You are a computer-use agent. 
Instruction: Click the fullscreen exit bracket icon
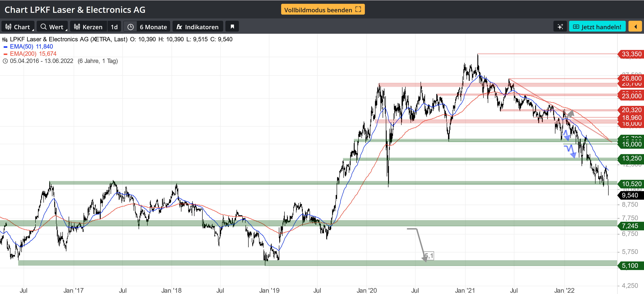(358, 10)
